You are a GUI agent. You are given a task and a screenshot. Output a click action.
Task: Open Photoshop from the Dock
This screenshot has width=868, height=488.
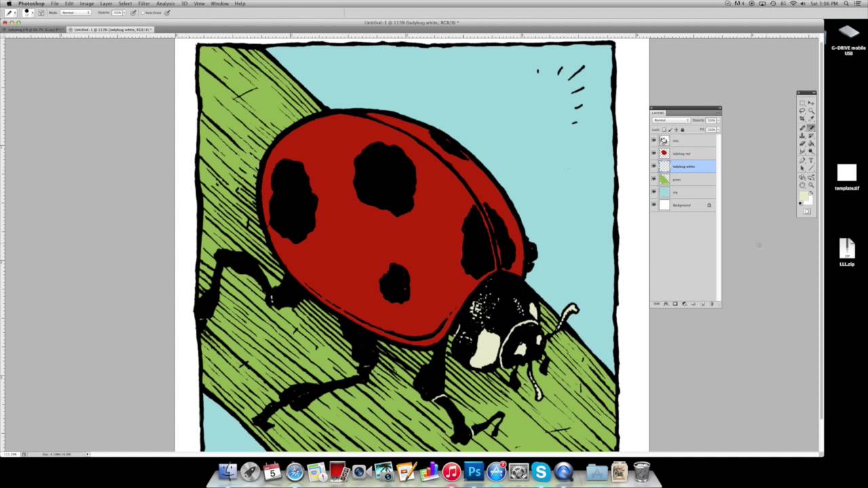[474, 471]
